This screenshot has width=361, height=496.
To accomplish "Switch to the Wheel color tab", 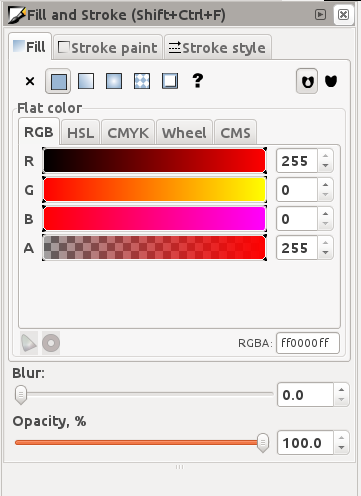I will coord(184,133).
